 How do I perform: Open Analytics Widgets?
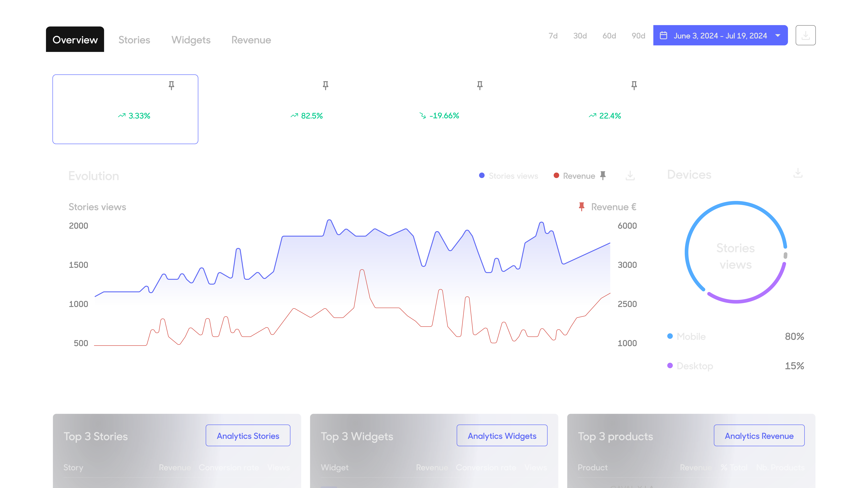502,436
